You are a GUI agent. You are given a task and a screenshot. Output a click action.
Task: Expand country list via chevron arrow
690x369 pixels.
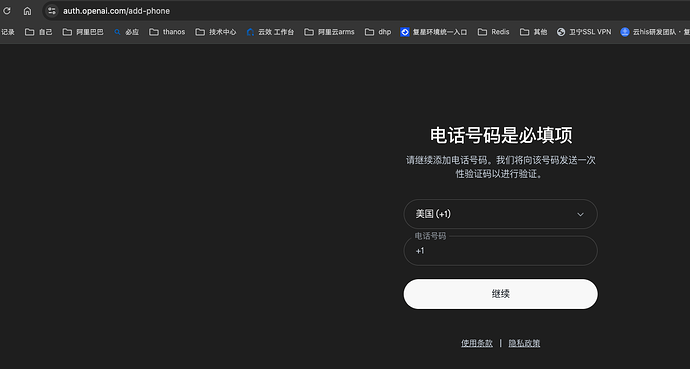(580, 215)
